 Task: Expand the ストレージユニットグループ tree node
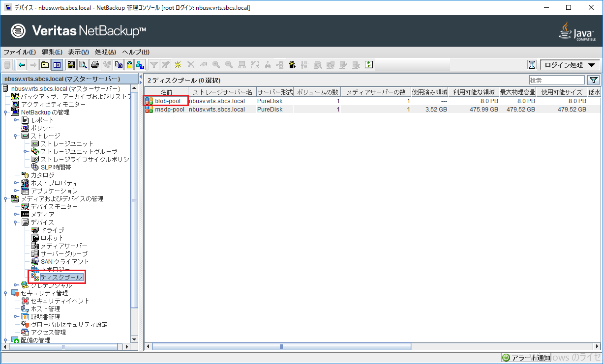coord(26,152)
